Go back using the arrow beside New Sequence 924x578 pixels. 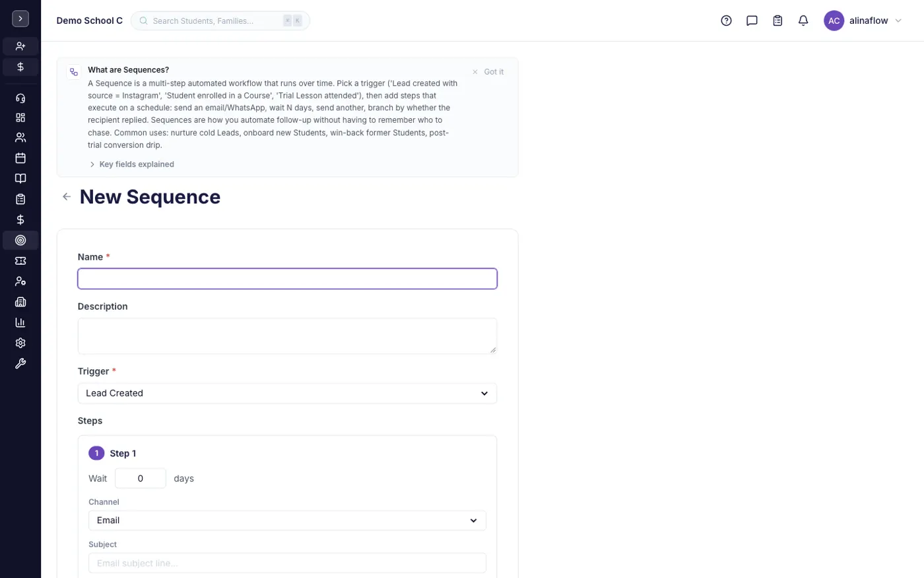click(x=67, y=197)
